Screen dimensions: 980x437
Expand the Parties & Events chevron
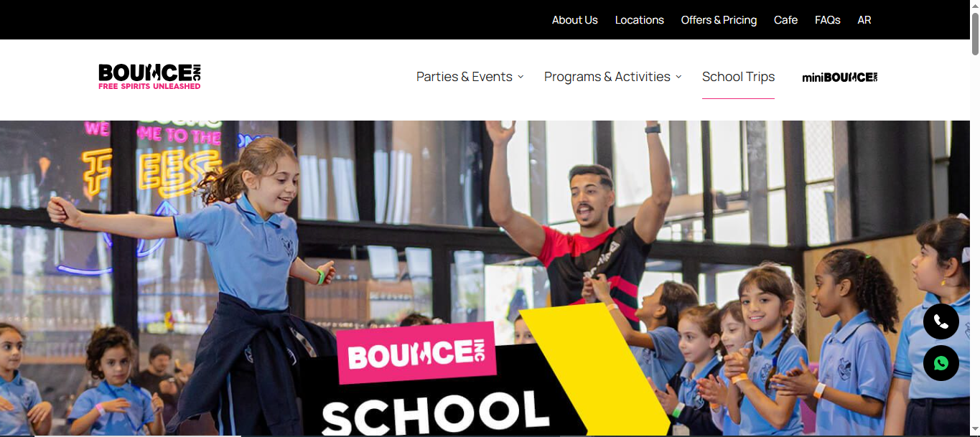[521, 77]
